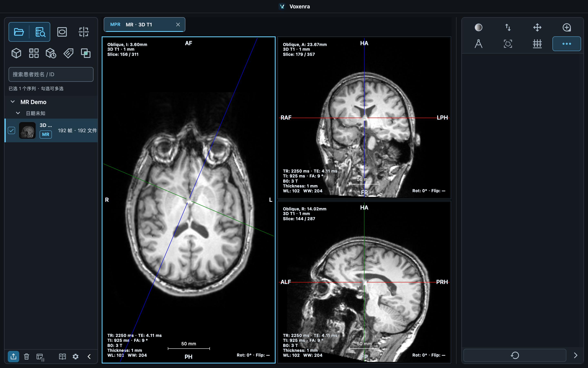
Task: Select the scanner viewport icon
Action: click(62, 32)
